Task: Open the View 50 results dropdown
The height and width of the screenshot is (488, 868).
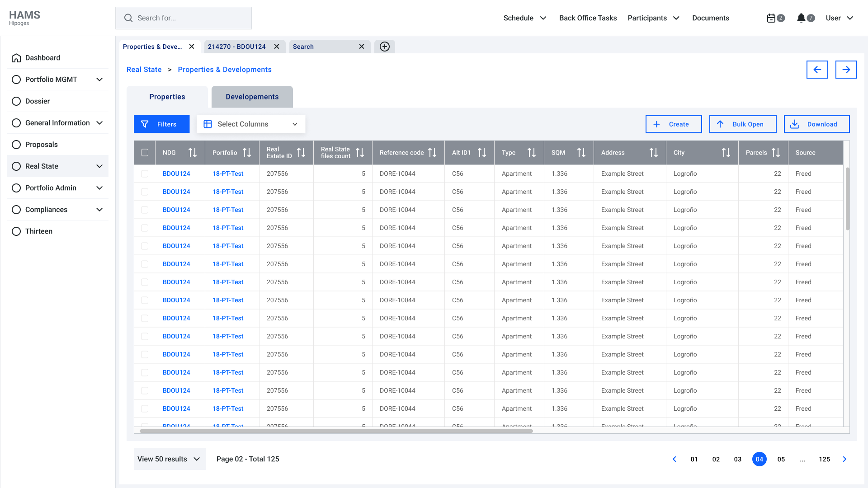Action: click(169, 459)
